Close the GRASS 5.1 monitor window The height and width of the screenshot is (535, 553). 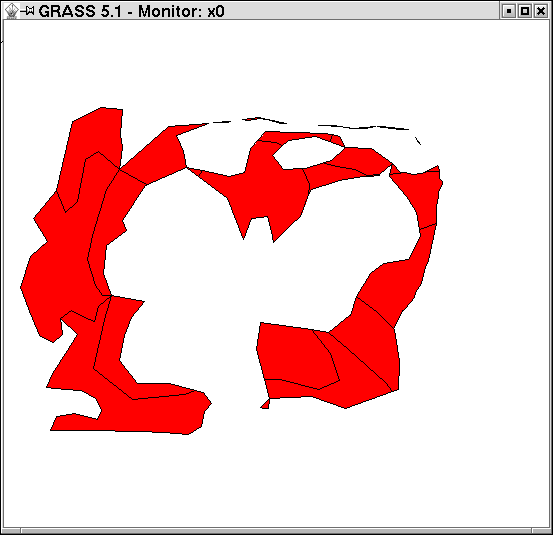click(x=541, y=11)
